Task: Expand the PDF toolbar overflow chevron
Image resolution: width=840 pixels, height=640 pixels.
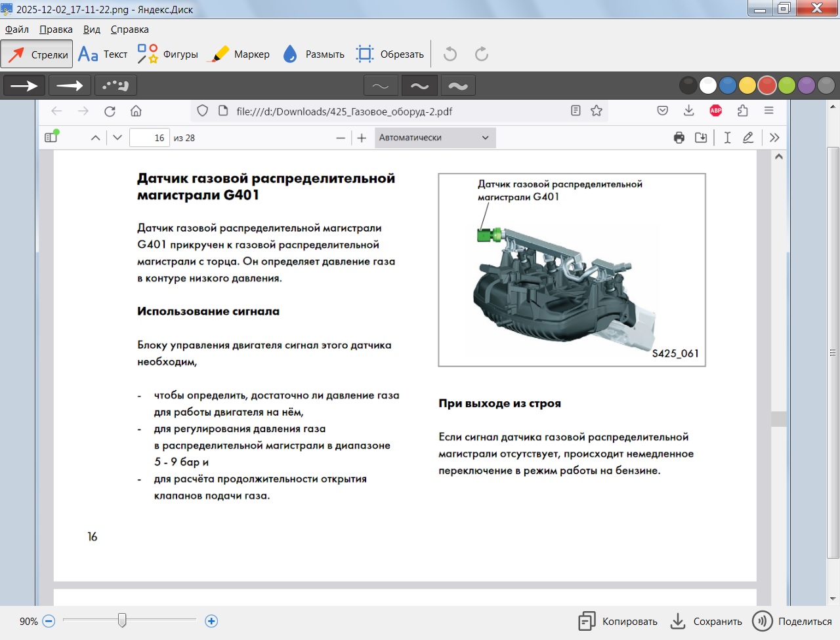Action: (x=774, y=138)
